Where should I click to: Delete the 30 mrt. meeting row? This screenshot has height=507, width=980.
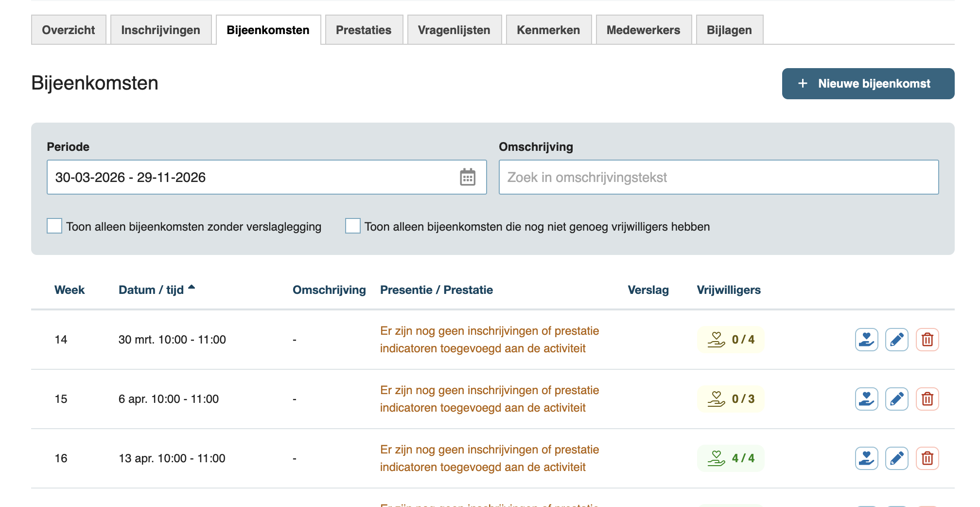(927, 340)
